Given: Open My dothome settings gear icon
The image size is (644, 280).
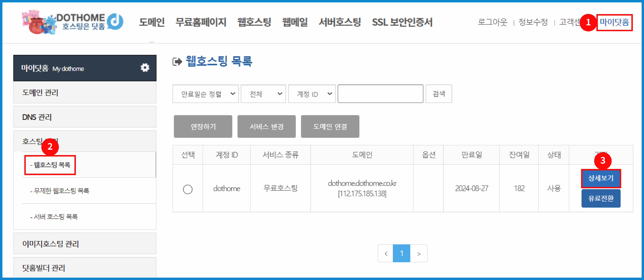Looking at the screenshot, I should click(145, 68).
